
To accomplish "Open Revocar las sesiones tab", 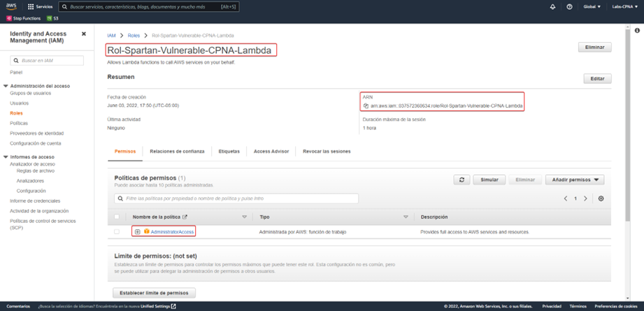I will pyautogui.click(x=327, y=152).
